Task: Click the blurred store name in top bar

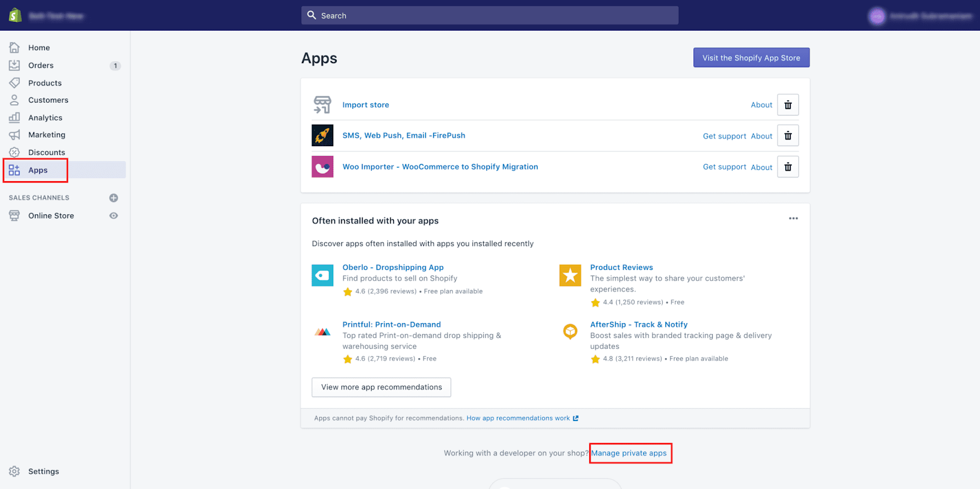Action: click(56, 16)
